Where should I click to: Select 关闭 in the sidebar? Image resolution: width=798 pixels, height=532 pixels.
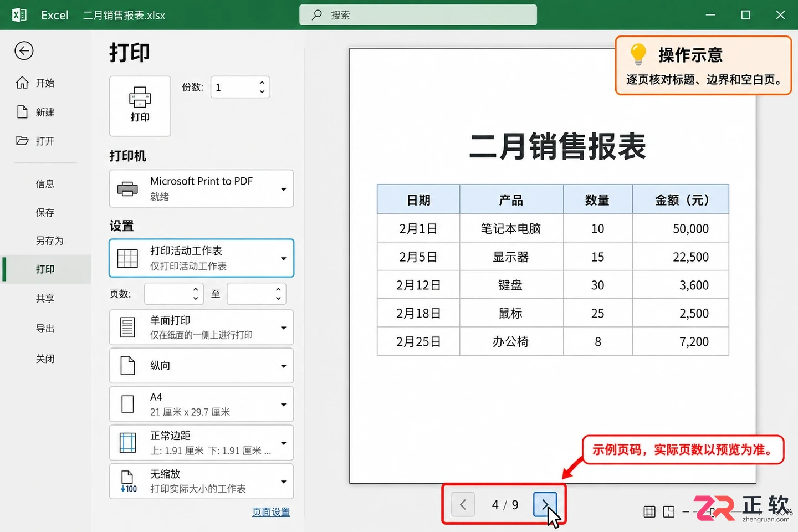(x=45, y=359)
